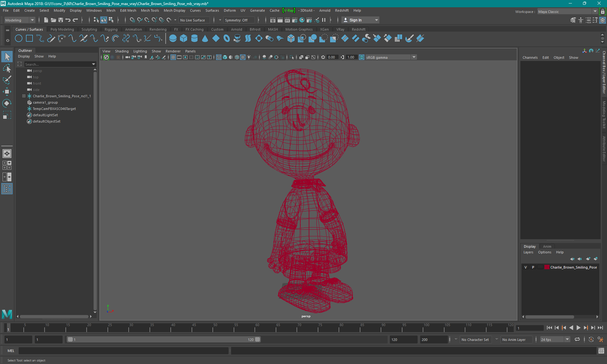Screen dimensions: 607x364
Task: Click the Open Scene folder icon
Action: 53,20
